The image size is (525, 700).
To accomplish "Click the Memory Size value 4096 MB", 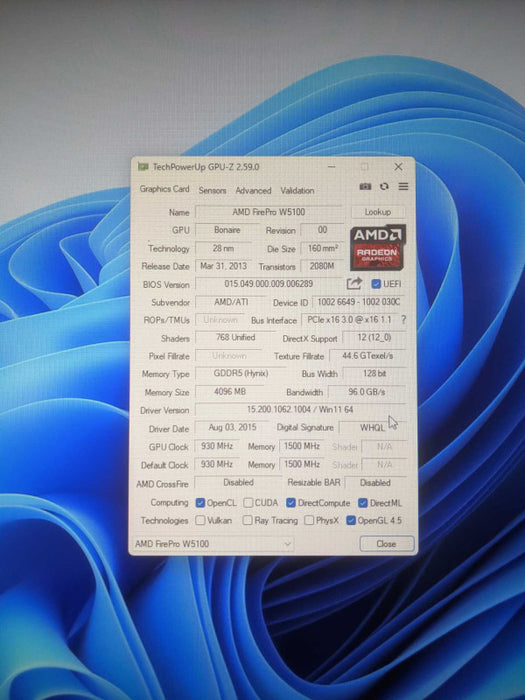I will [x=230, y=392].
